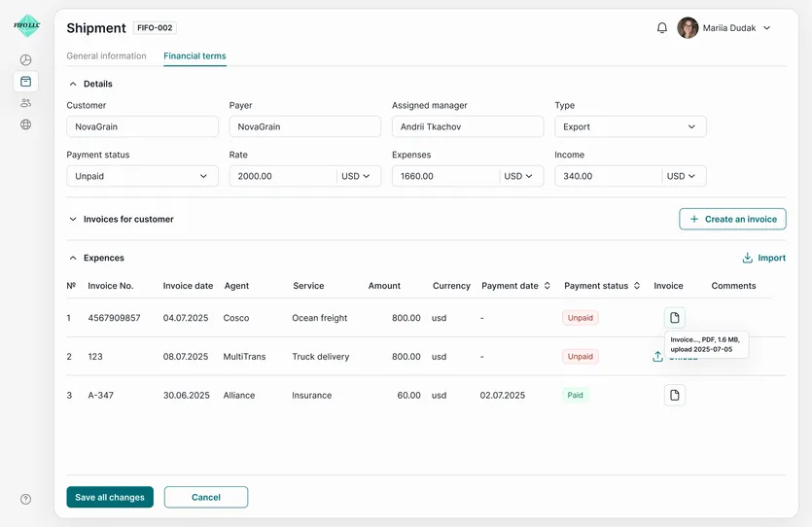
Task: Sort by Payment status column
Action: (637, 286)
